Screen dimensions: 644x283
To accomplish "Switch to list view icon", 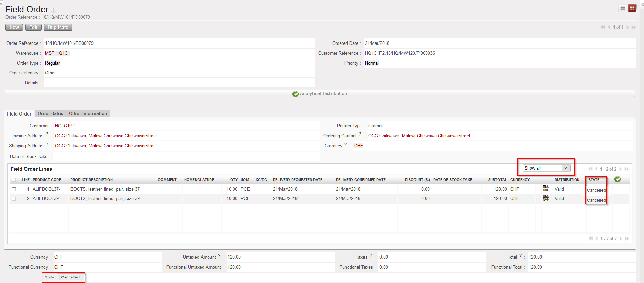I will [x=623, y=8].
